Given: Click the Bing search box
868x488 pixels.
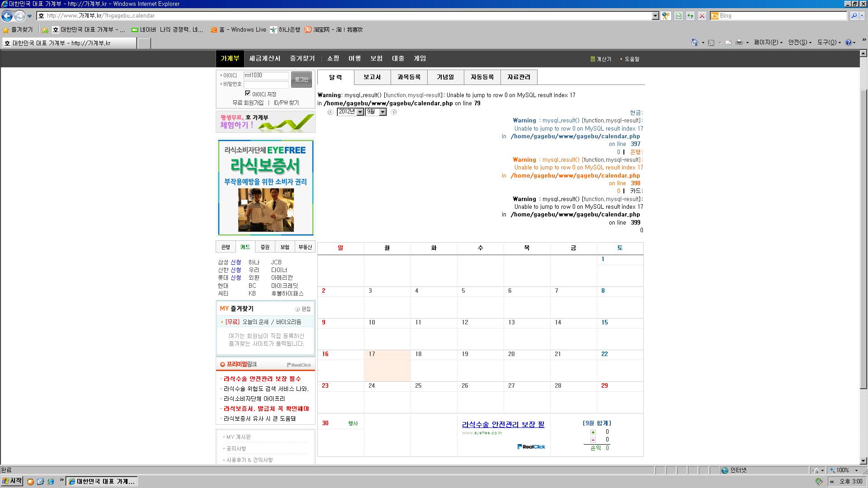Looking at the screenshot, I should point(778,16).
